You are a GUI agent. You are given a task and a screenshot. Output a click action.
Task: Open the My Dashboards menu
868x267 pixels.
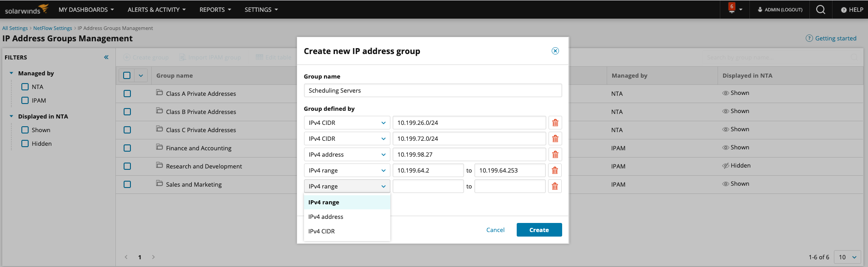[86, 10]
